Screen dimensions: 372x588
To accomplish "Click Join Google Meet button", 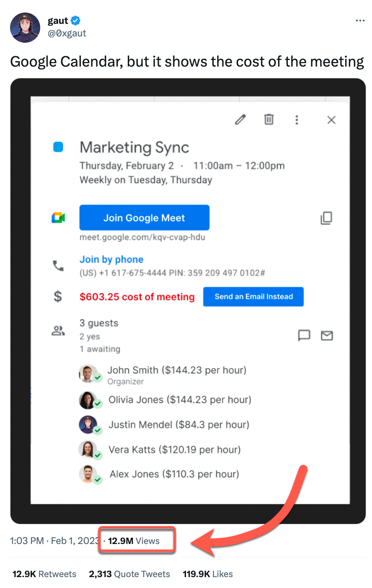I will click(x=145, y=218).
